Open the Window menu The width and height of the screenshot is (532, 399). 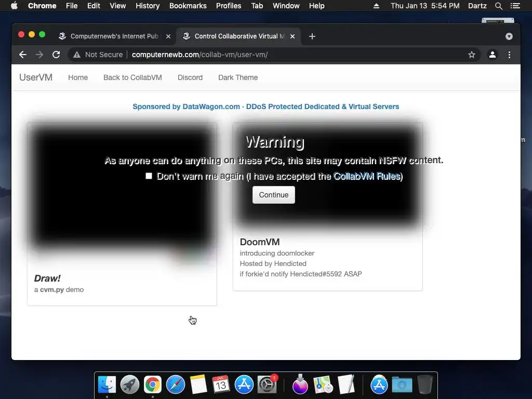[286, 6]
